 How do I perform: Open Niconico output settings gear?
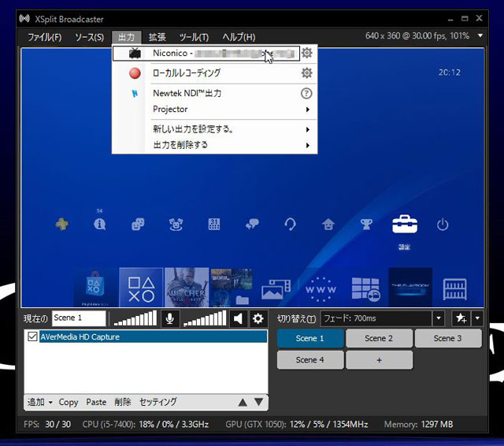[307, 53]
